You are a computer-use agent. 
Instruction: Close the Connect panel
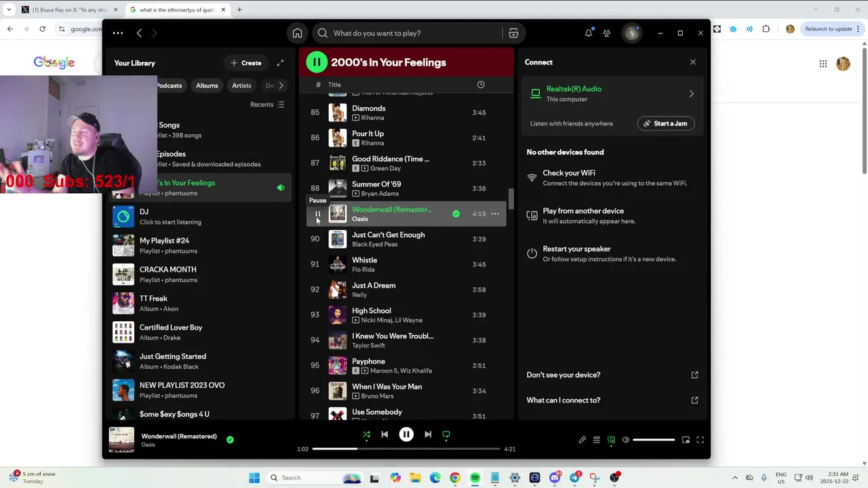tap(692, 62)
